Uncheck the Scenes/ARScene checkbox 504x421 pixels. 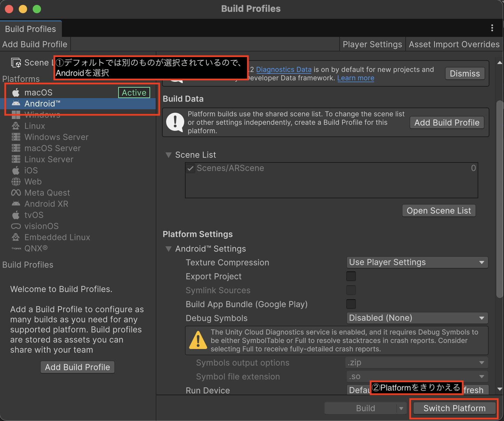[190, 168]
